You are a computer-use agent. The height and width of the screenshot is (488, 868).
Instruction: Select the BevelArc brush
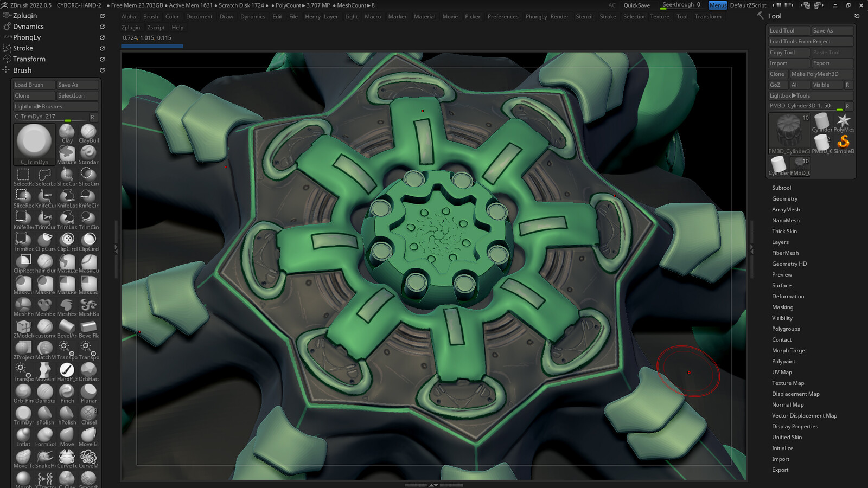(x=67, y=329)
